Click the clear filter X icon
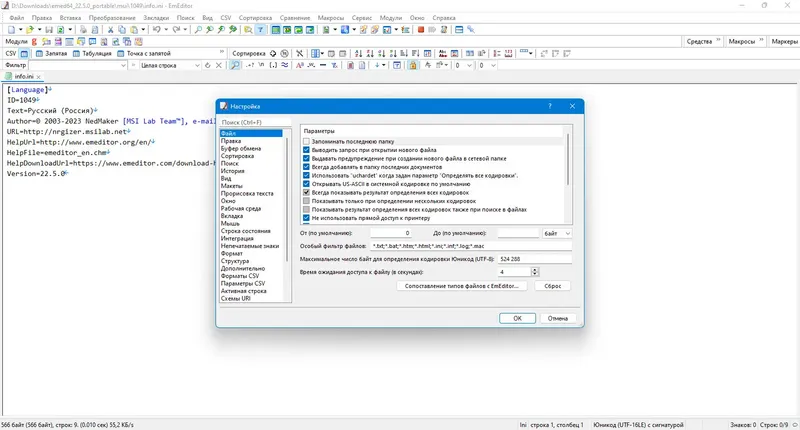 tap(219, 65)
